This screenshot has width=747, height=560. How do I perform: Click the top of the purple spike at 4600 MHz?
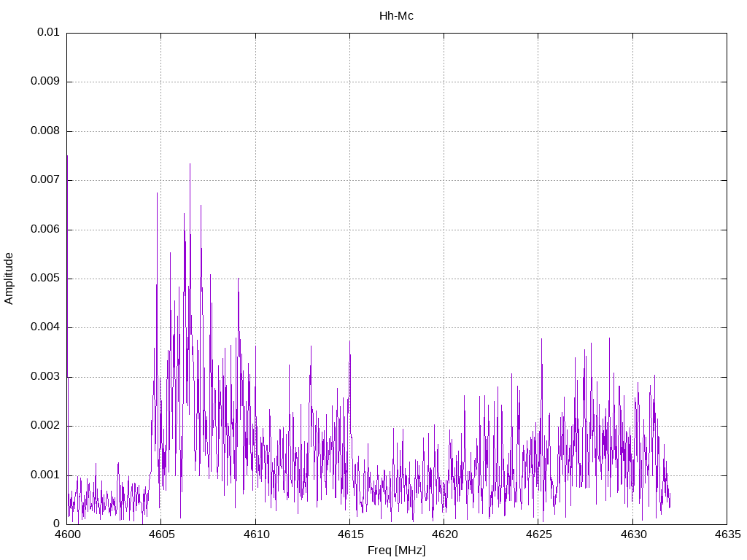[x=67, y=157]
